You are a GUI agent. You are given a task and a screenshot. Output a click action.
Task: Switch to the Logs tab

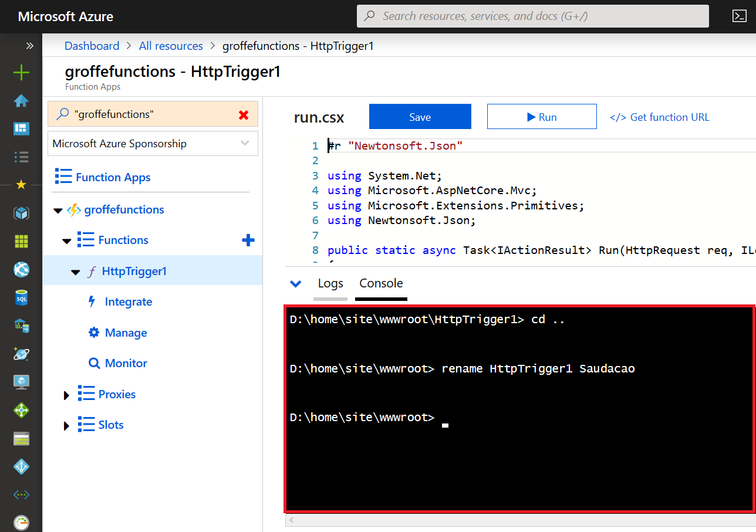click(x=330, y=283)
